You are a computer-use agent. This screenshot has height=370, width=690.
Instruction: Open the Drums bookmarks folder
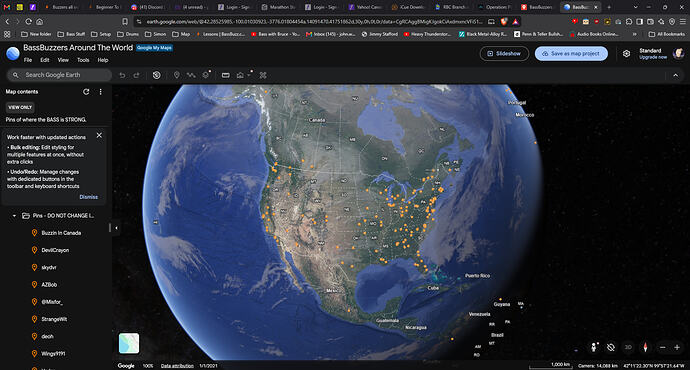click(128, 34)
